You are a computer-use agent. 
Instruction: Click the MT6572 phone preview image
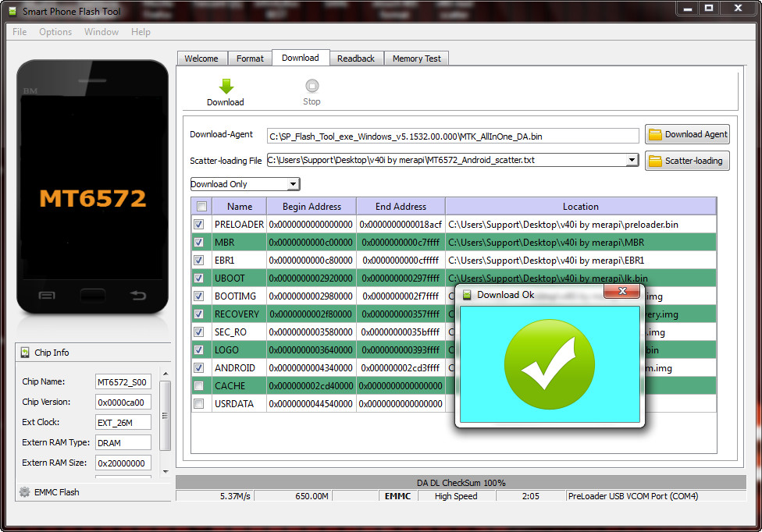coord(92,187)
